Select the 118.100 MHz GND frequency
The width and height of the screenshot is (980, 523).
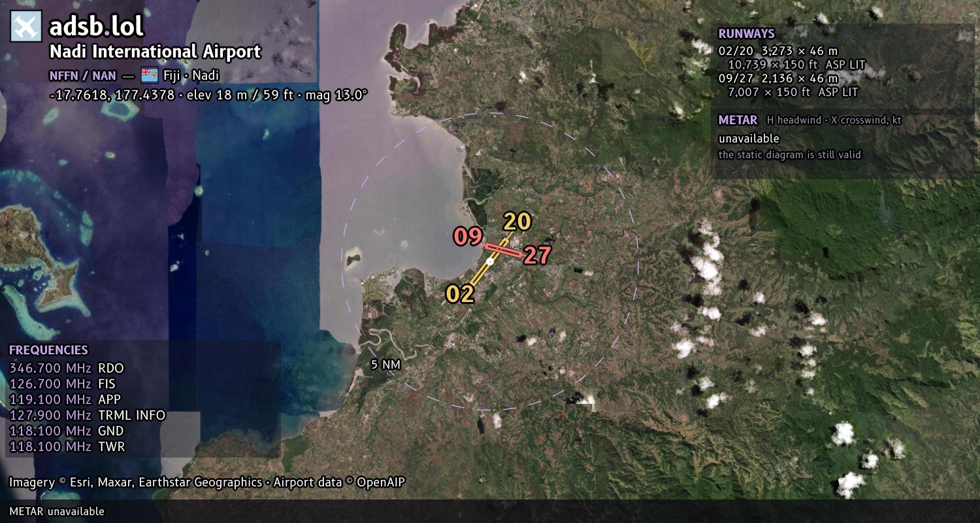[x=66, y=431]
